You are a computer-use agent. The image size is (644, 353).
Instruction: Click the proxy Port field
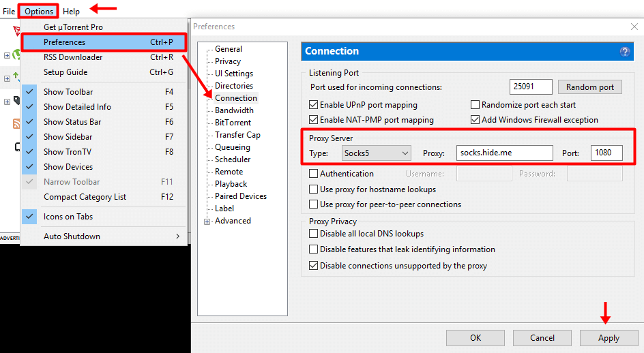[x=606, y=153]
